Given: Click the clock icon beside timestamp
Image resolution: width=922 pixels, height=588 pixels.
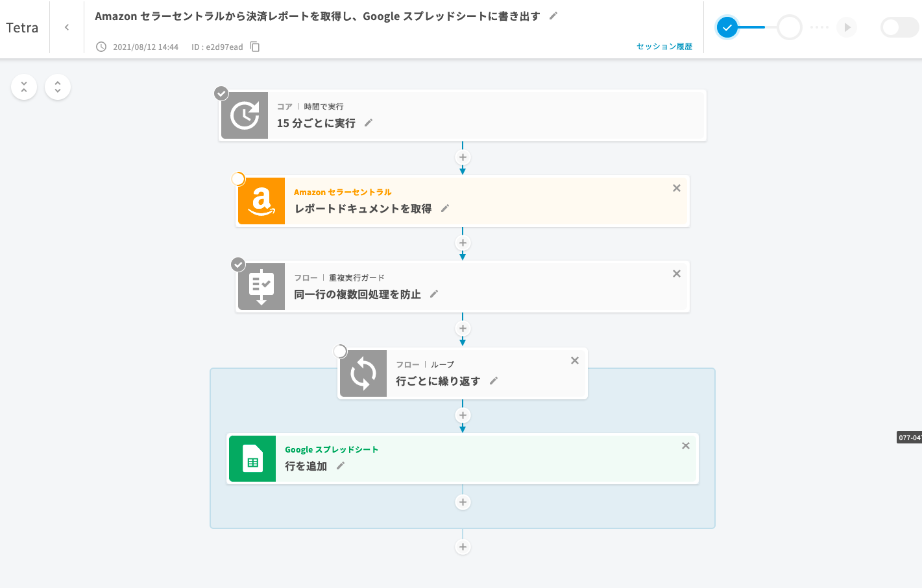Looking at the screenshot, I should pyautogui.click(x=101, y=47).
